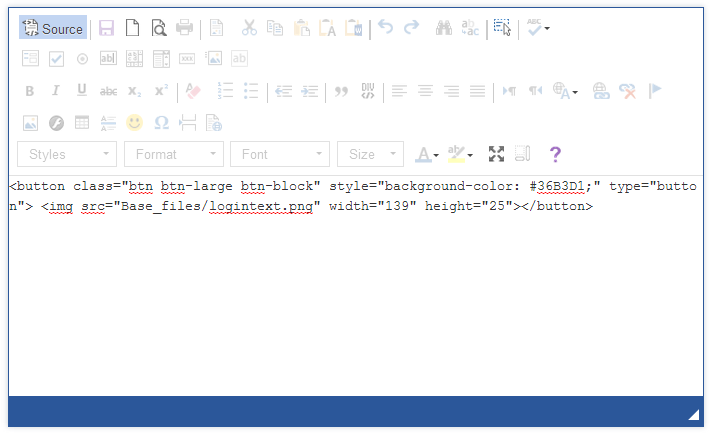Expand the Font dropdown
This screenshot has height=436, width=714.
pos(280,154)
